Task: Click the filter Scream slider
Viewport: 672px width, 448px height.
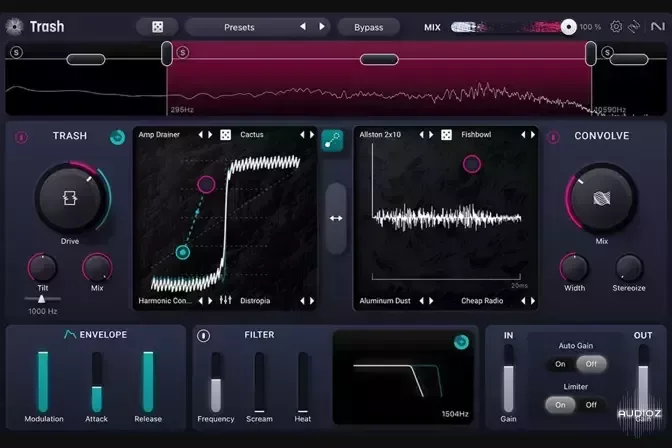Action: click(x=259, y=382)
